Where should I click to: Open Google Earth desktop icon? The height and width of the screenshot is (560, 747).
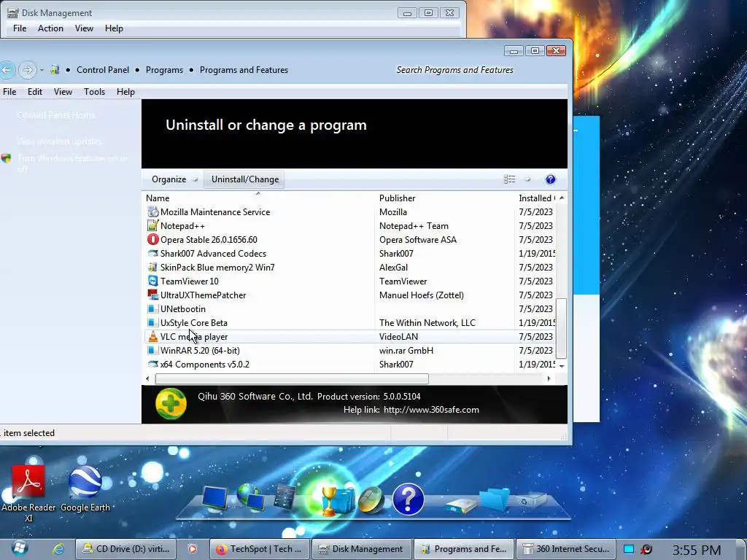click(85, 489)
